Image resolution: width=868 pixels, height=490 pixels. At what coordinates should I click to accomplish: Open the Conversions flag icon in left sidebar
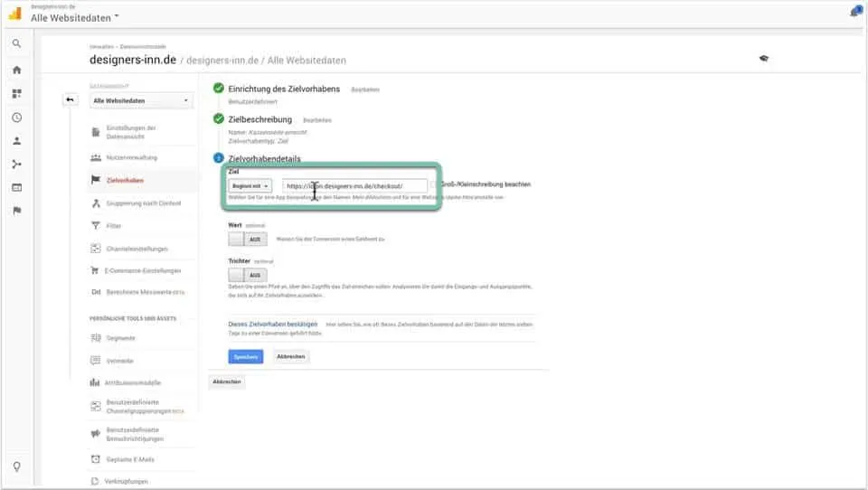point(16,211)
